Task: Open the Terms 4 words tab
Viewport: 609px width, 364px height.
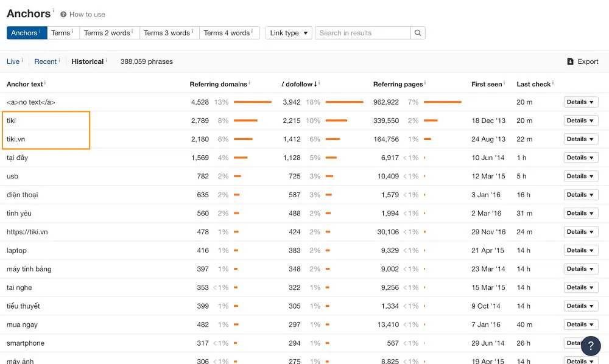Action: 229,33
